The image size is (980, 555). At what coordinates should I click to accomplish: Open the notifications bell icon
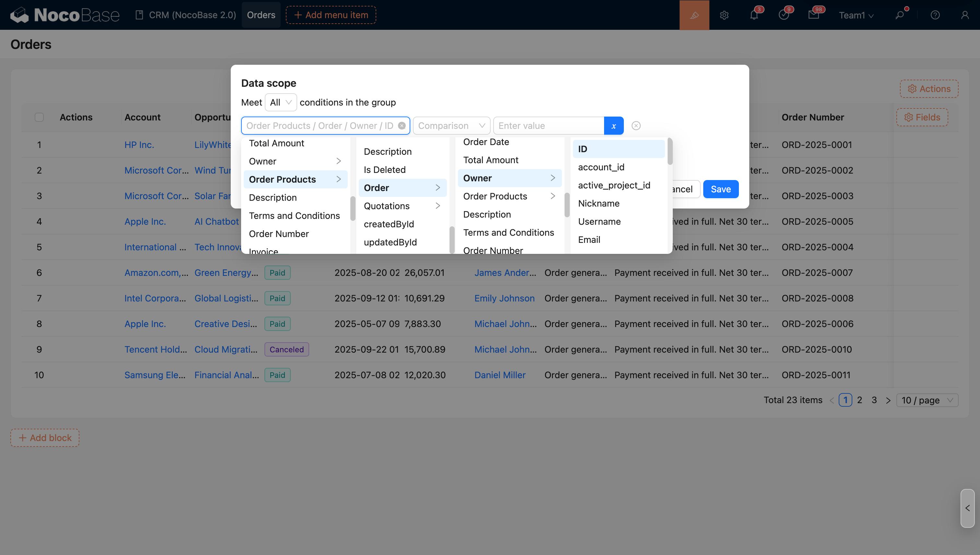(x=754, y=15)
